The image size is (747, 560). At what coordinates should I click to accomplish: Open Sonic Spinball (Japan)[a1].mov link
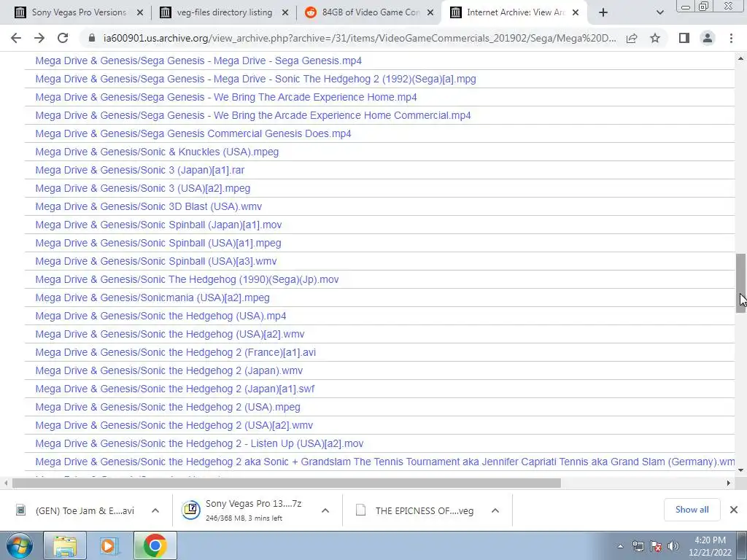tap(158, 225)
